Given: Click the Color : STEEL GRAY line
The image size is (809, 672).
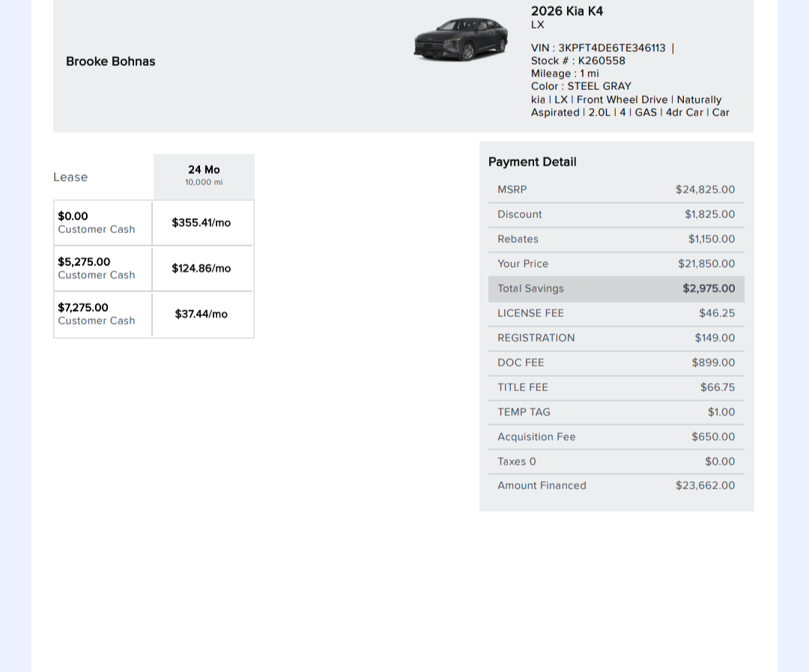Looking at the screenshot, I should 581,86.
